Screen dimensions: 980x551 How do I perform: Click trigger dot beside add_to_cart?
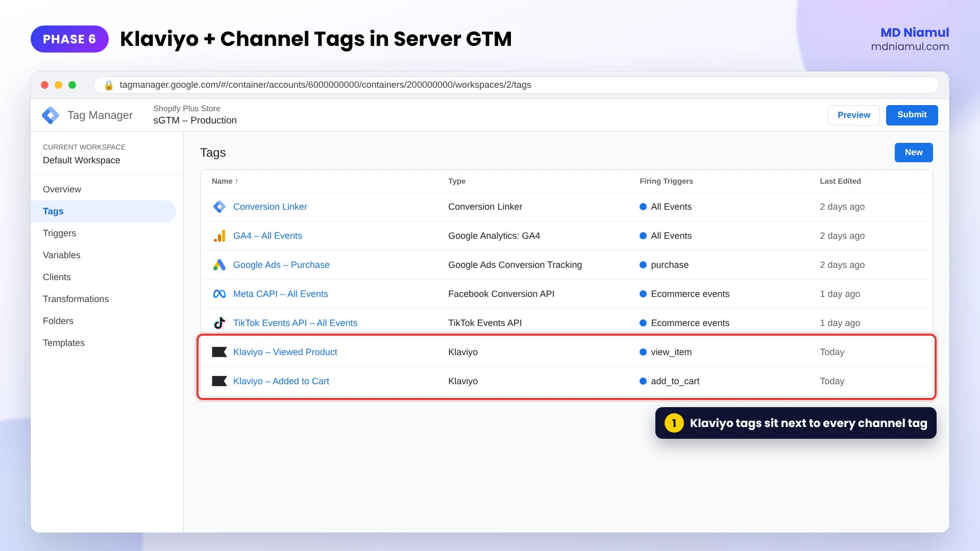click(x=643, y=381)
